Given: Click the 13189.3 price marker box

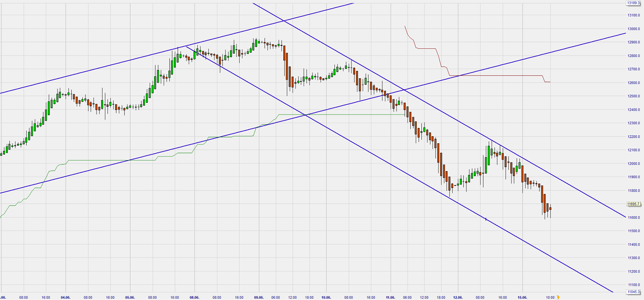Looking at the screenshot, I should pos(634,3).
